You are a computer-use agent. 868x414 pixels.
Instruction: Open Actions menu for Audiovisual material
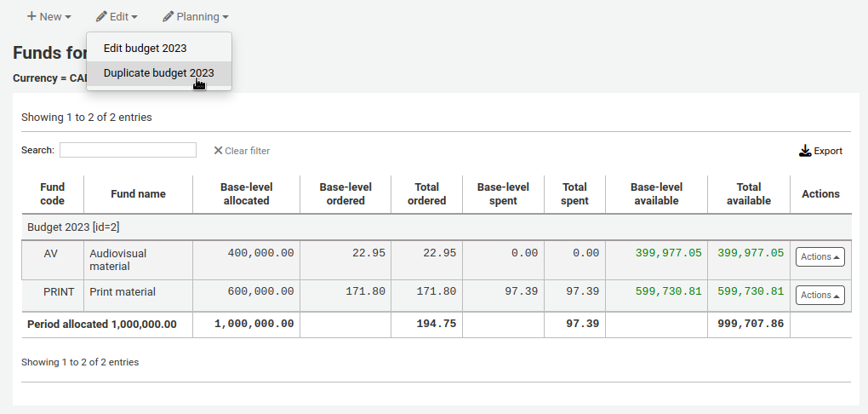(819, 256)
